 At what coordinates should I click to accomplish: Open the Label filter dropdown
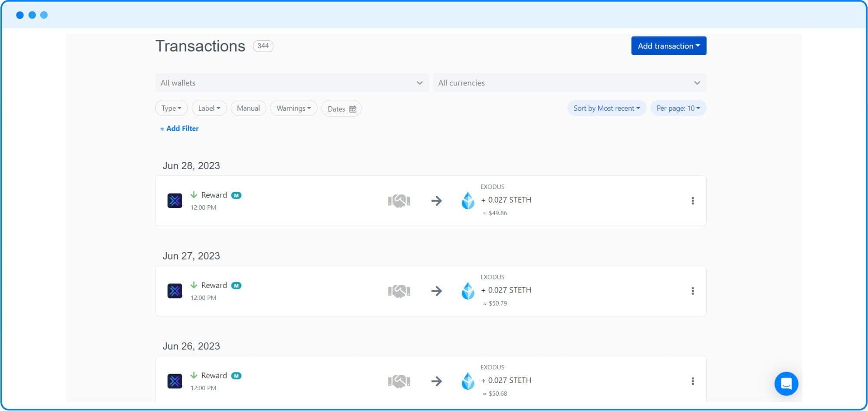[209, 108]
